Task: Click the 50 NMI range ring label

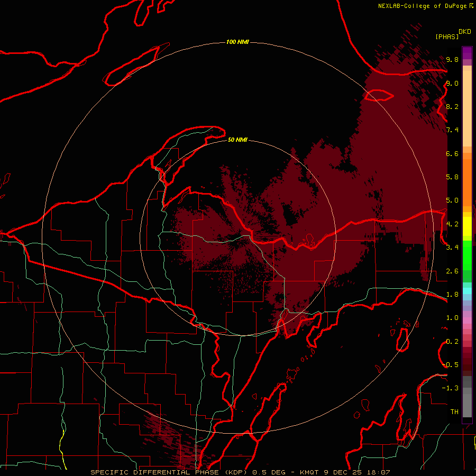Action: point(237,140)
